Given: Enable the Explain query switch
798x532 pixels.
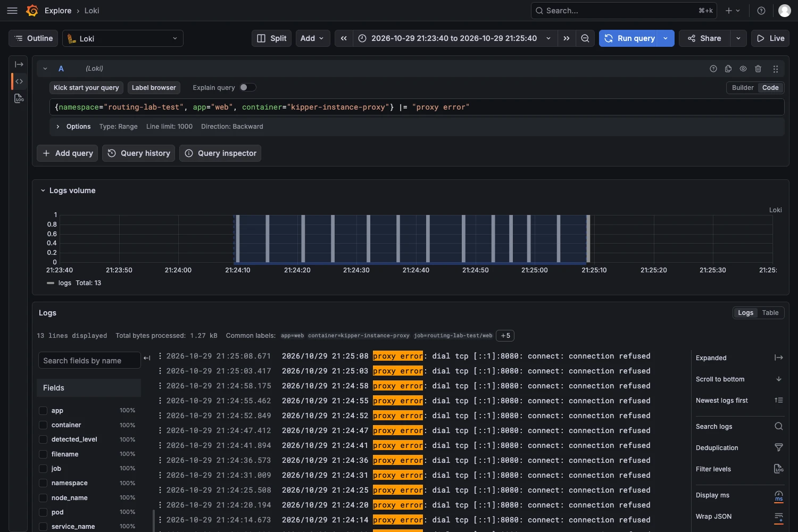Looking at the screenshot, I should [x=247, y=87].
